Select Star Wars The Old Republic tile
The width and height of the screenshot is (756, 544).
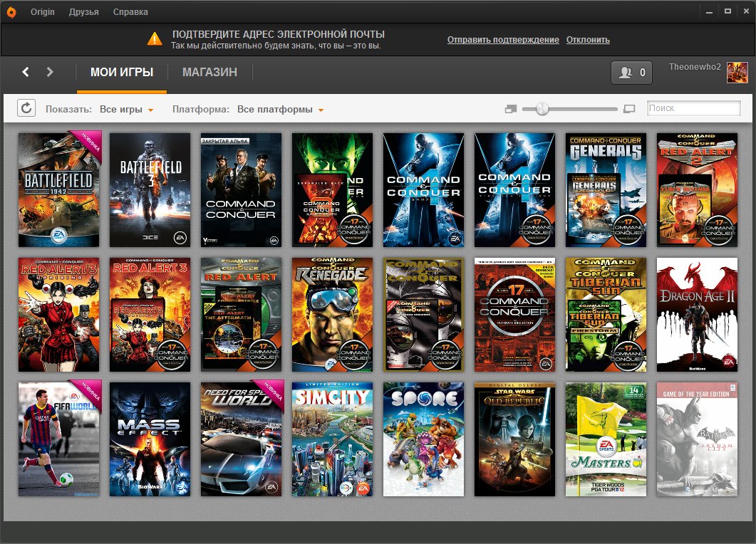[x=514, y=439]
